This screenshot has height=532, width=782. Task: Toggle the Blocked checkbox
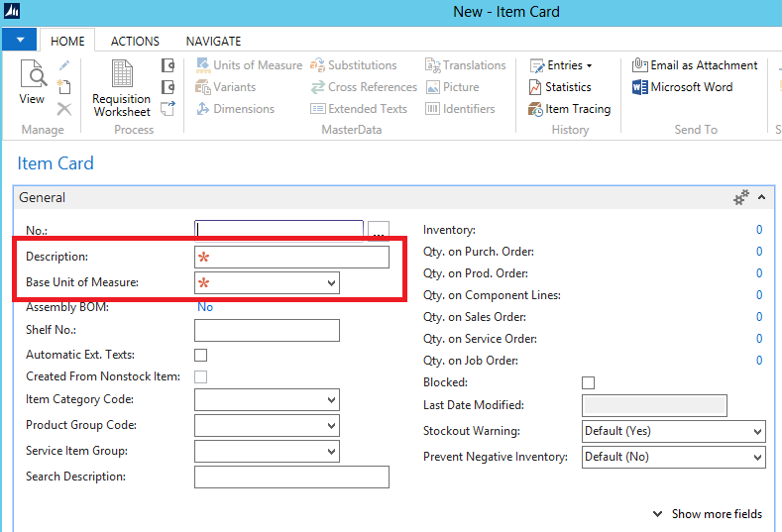(x=588, y=383)
